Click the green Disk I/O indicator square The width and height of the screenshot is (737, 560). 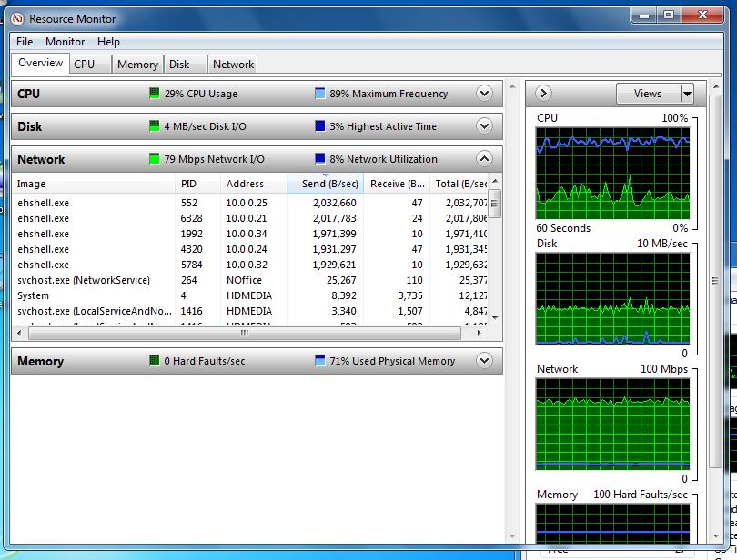point(154,126)
